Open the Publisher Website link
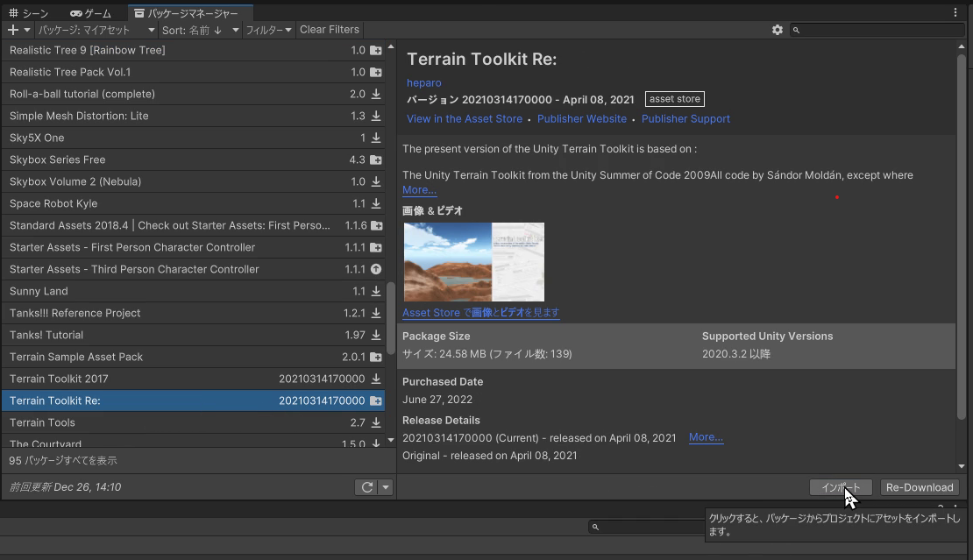This screenshot has height=560, width=973. tap(582, 119)
